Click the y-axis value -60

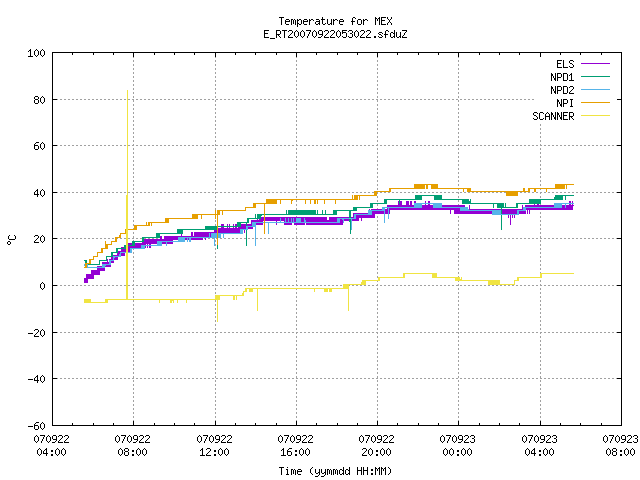coord(36,426)
